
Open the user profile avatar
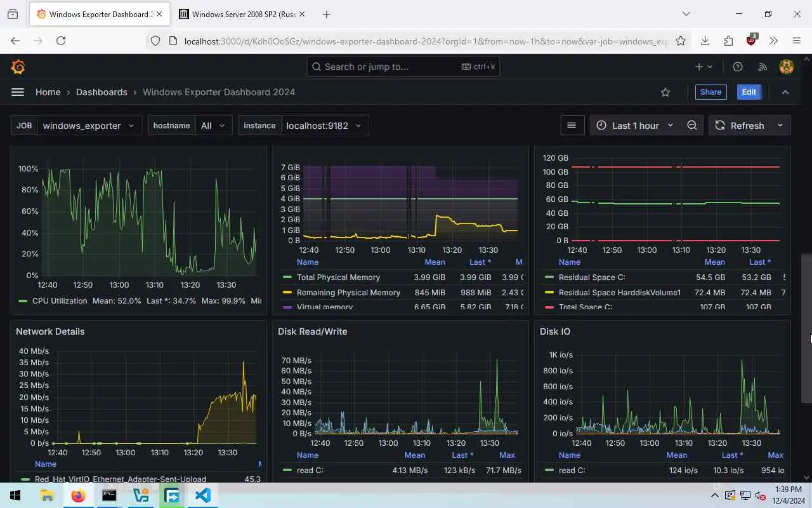click(787, 67)
